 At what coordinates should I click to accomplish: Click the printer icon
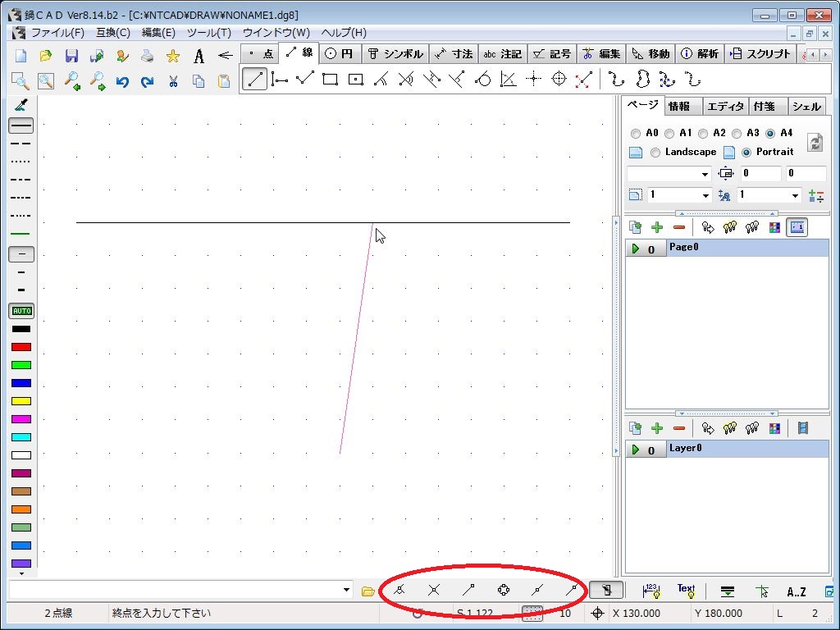click(148, 56)
